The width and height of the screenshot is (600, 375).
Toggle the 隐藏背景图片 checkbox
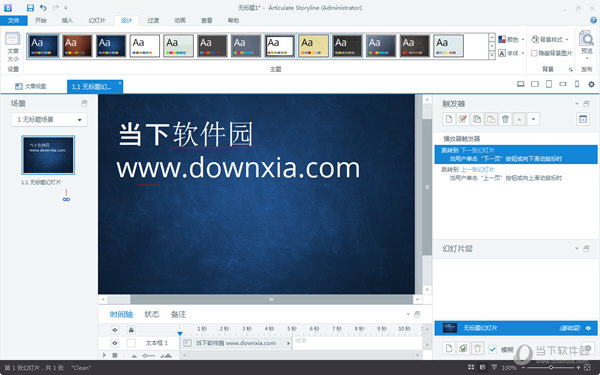(x=534, y=54)
